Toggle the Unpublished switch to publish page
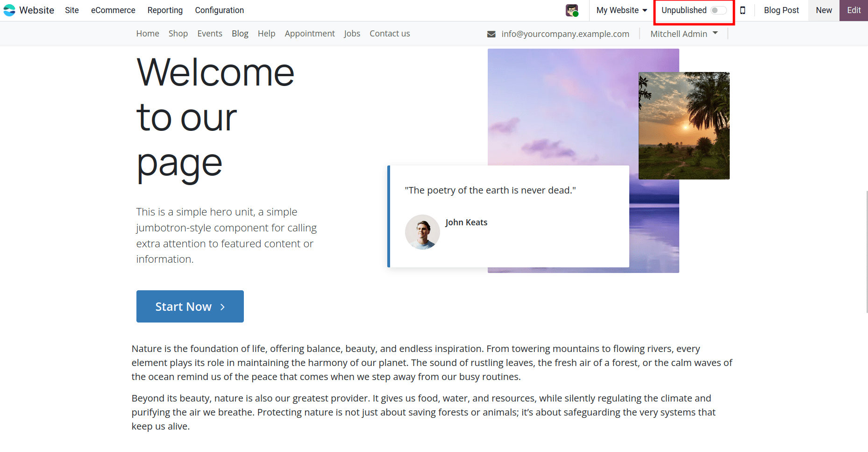This screenshot has height=452, width=868. (718, 10)
